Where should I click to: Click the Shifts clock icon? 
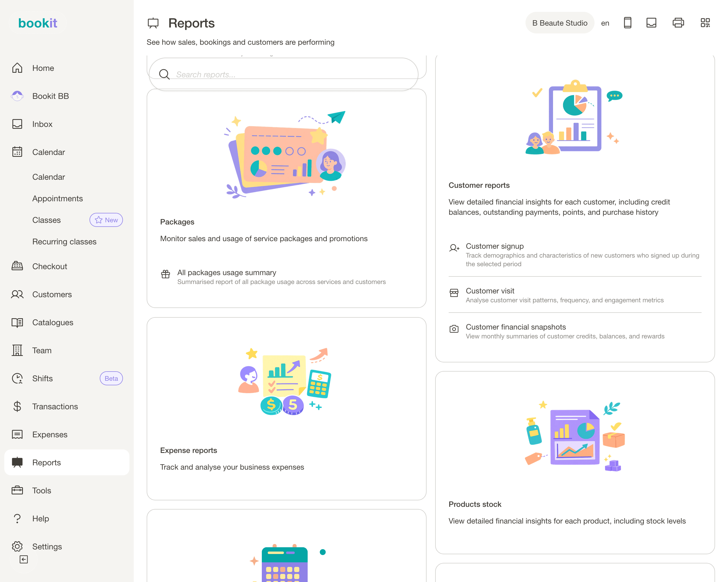click(x=17, y=378)
